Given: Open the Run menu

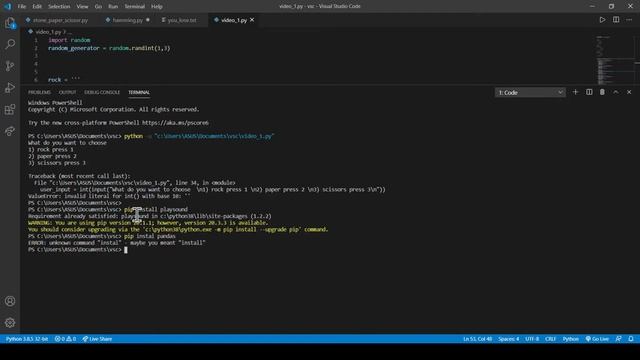Looking at the screenshot, I should (x=113, y=6).
